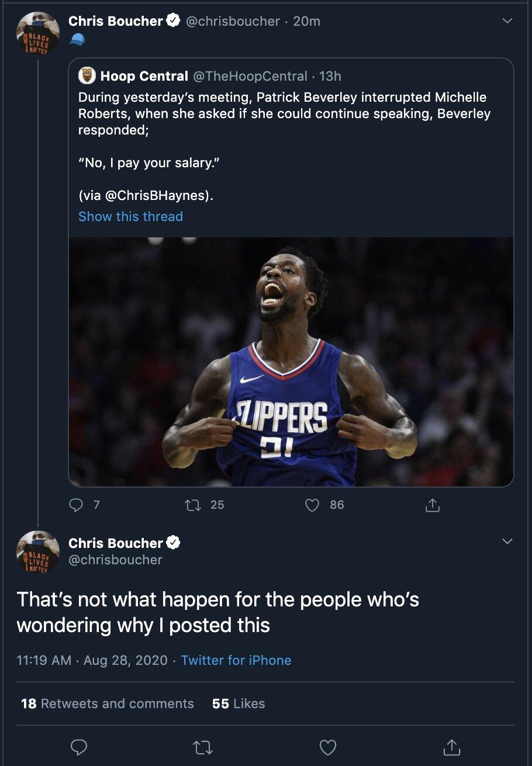Like the first tweet with 86 likes
Viewport: 532px width, 766px height.
[x=313, y=505]
